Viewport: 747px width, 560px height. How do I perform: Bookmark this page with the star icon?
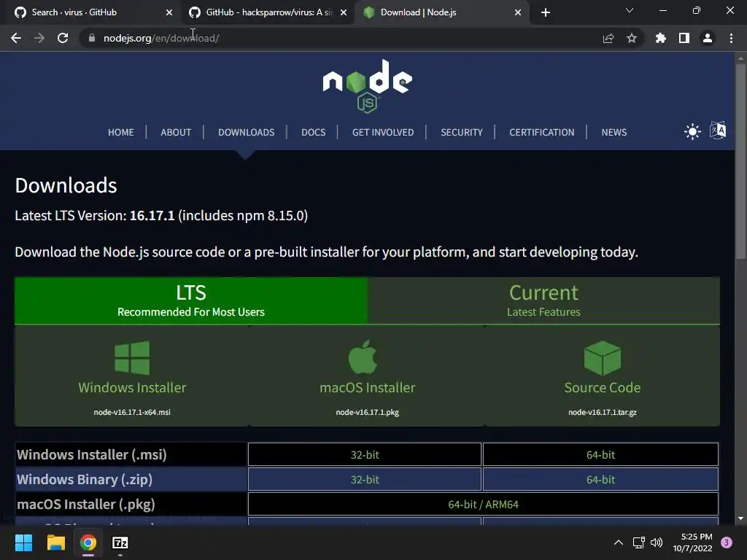tap(632, 38)
